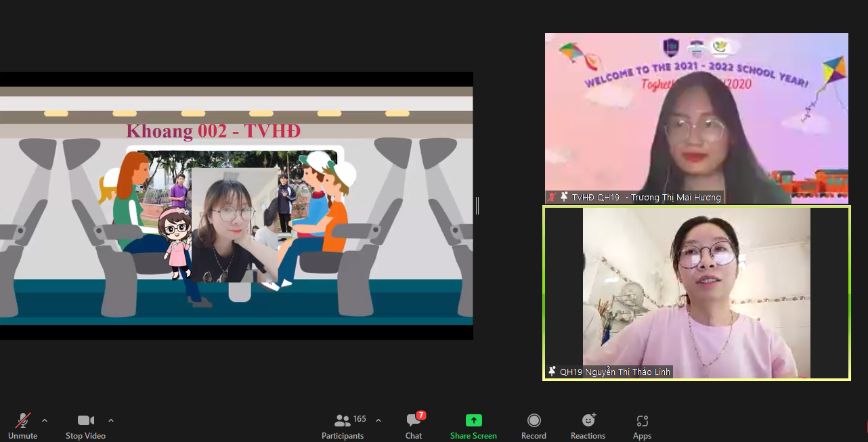The height and width of the screenshot is (442, 868).
Task: Open the Participants panel icon
Action: click(343, 420)
